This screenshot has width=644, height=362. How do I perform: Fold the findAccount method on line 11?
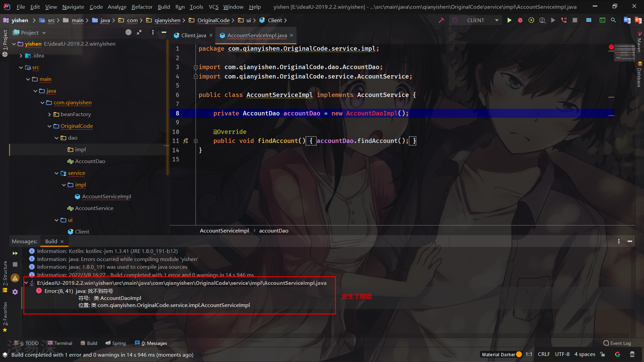(x=196, y=141)
